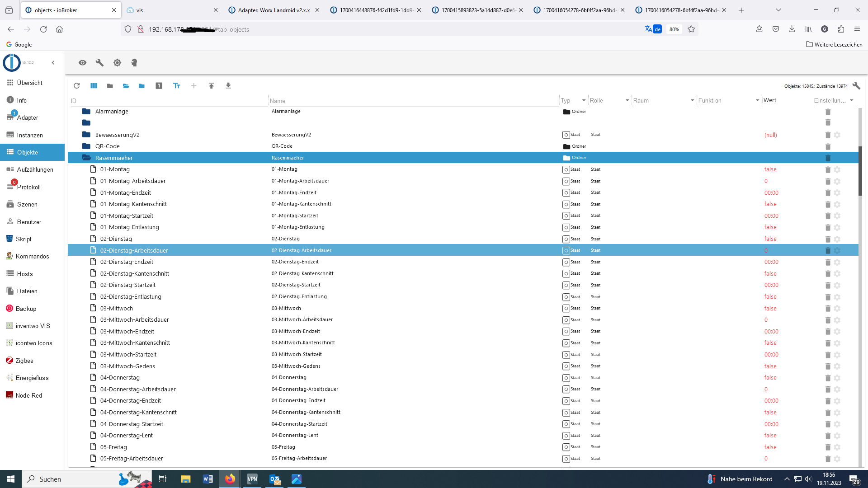Delete the Alarmanlage folder via trash icon
Image resolution: width=868 pixels, height=488 pixels.
tap(828, 112)
